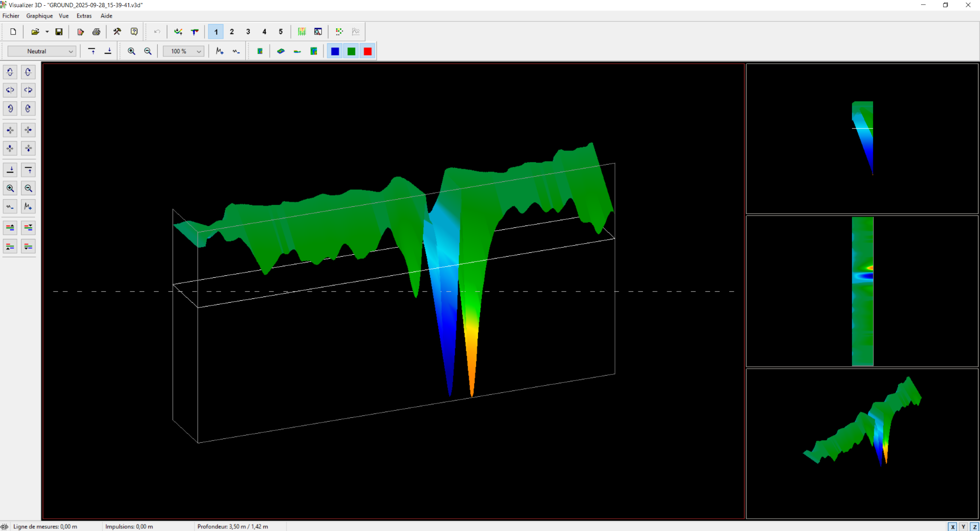
Task: Open the Neutral color scheme dropdown
Action: pyautogui.click(x=42, y=51)
